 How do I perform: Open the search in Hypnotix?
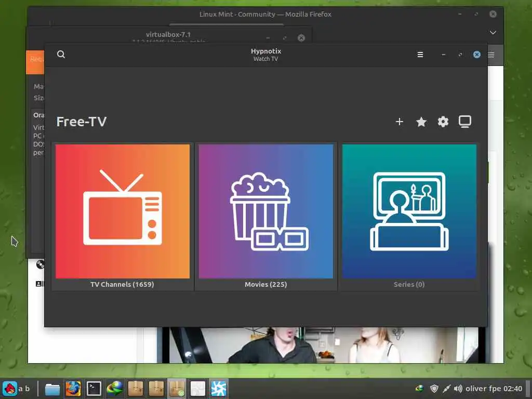(61, 54)
